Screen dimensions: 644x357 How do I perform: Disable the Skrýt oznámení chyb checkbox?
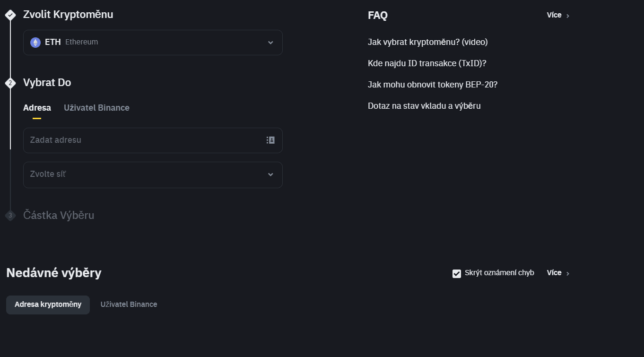[x=456, y=273]
